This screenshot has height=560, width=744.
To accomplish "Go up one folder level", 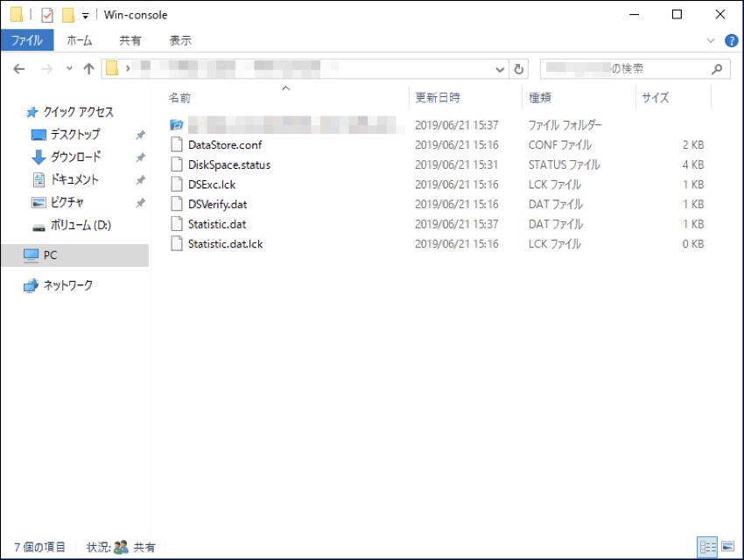I will click(x=88, y=69).
